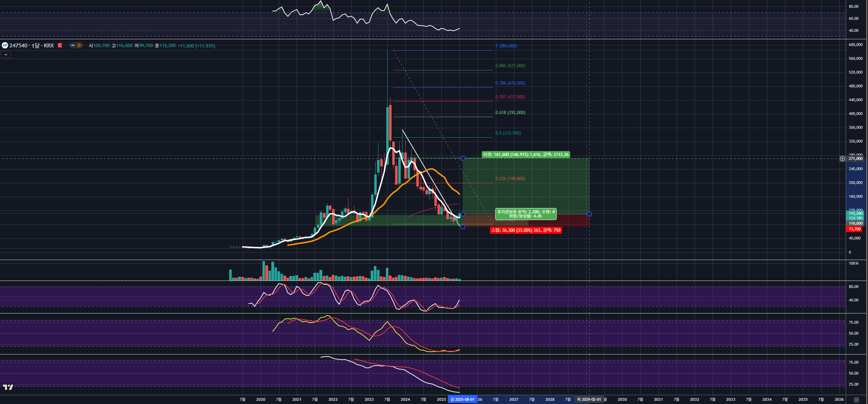Open chart settings gear at bottom-right corner
868x404 pixels.
[x=856, y=400]
